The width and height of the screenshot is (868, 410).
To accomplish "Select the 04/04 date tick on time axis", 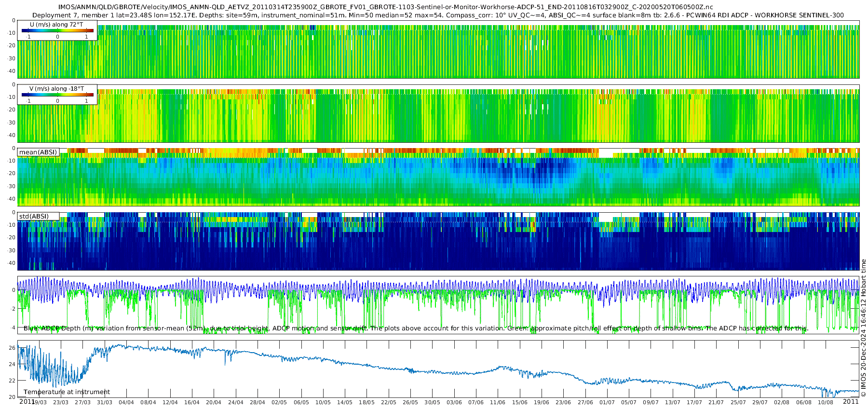I will click(126, 402).
